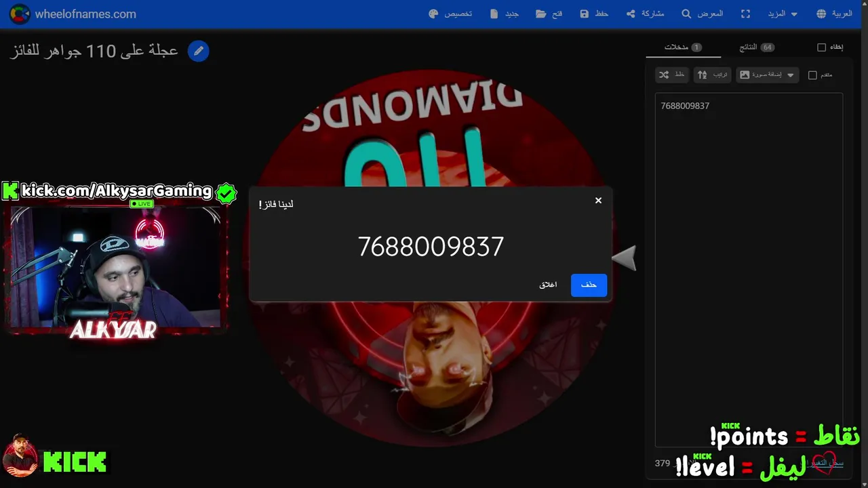Create a new wheel with جديد
Viewport: 868px width, 488px height.
point(504,14)
